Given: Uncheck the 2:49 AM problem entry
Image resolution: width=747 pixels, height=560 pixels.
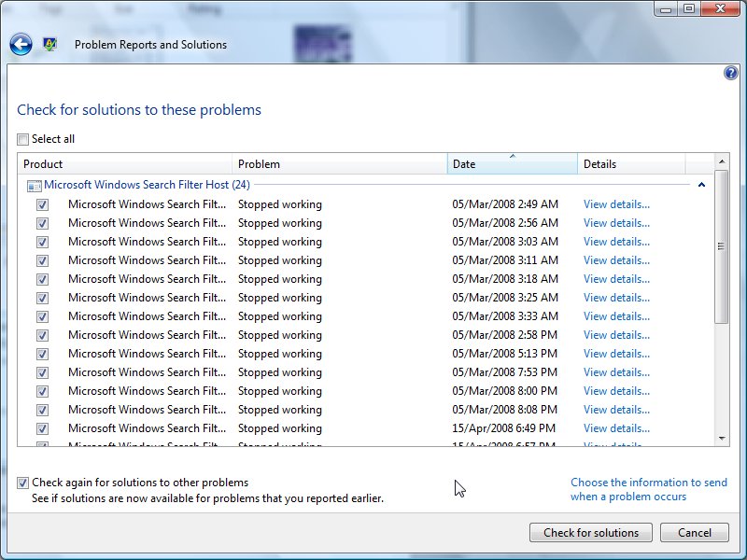Looking at the screenshot, I should pos(42,204).
